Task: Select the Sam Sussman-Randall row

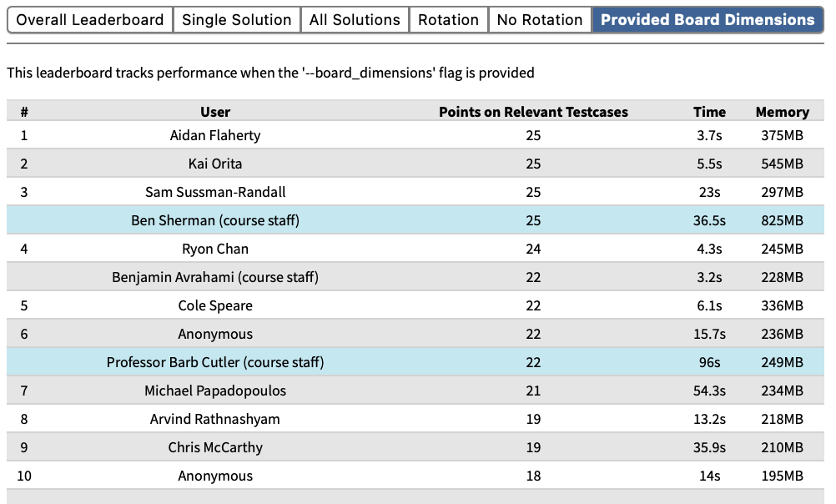Action: point(215,192)
